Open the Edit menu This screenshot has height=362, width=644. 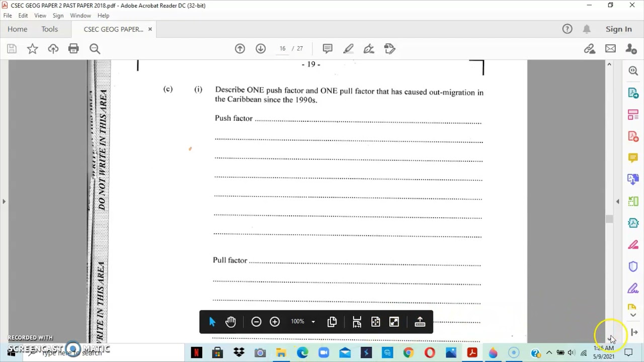(23, 16)
